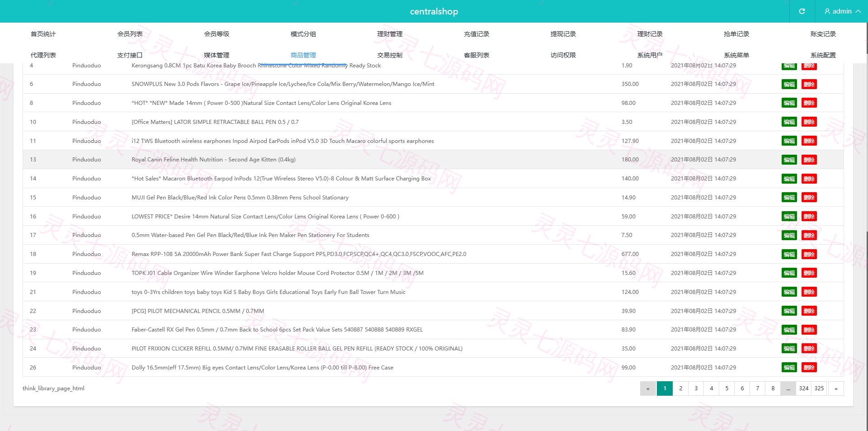Delete the SNOWPLUS New 3.0 Pods row
The width and height of the screenshot is (868, 431).
(809, 84)
